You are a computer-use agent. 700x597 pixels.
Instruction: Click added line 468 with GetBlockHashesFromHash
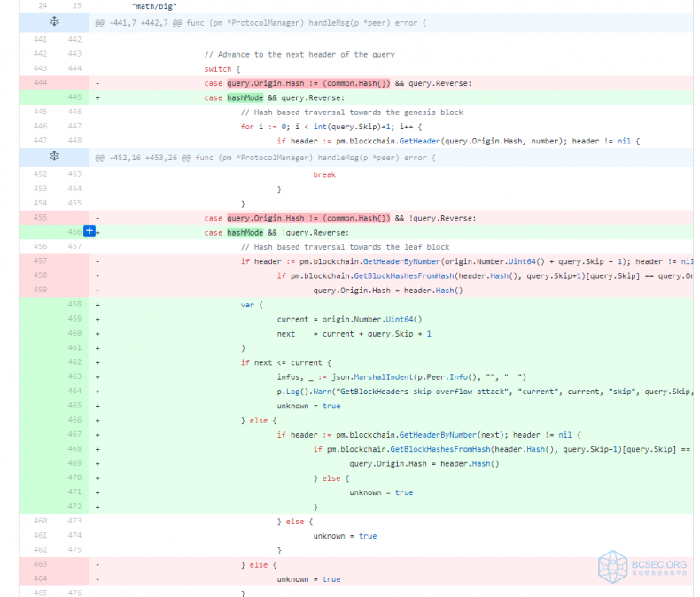click(502, 449)
